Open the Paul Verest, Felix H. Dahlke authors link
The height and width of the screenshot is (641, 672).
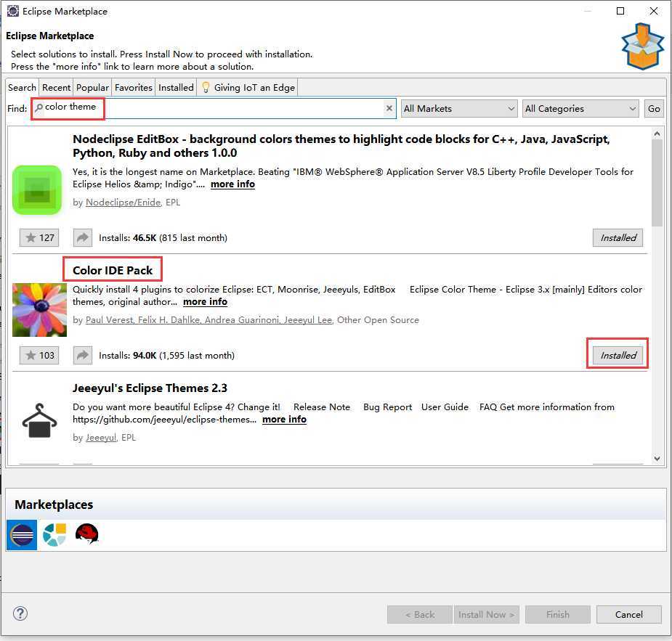click(x=209, y=320)
